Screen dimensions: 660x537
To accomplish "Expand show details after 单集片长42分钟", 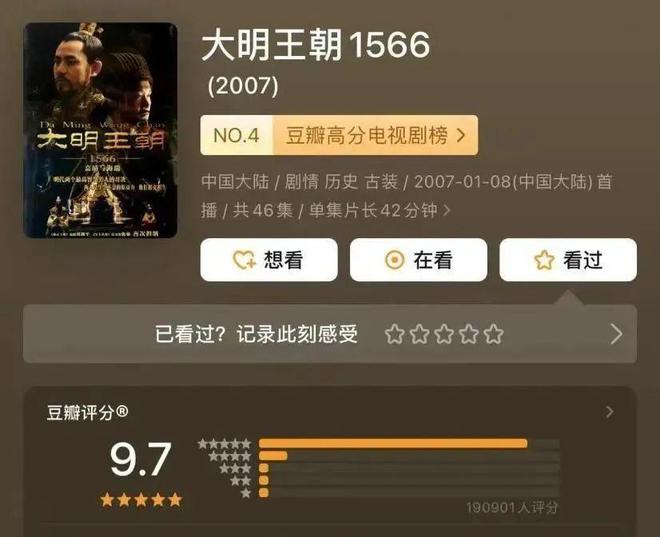I will pyautogui.click(x=447, y=210).
